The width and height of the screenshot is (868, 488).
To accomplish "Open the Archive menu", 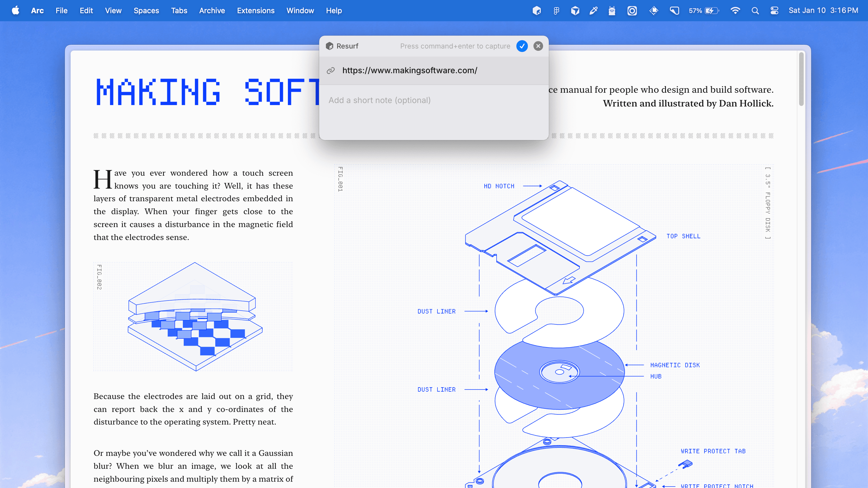I will 212,11.
